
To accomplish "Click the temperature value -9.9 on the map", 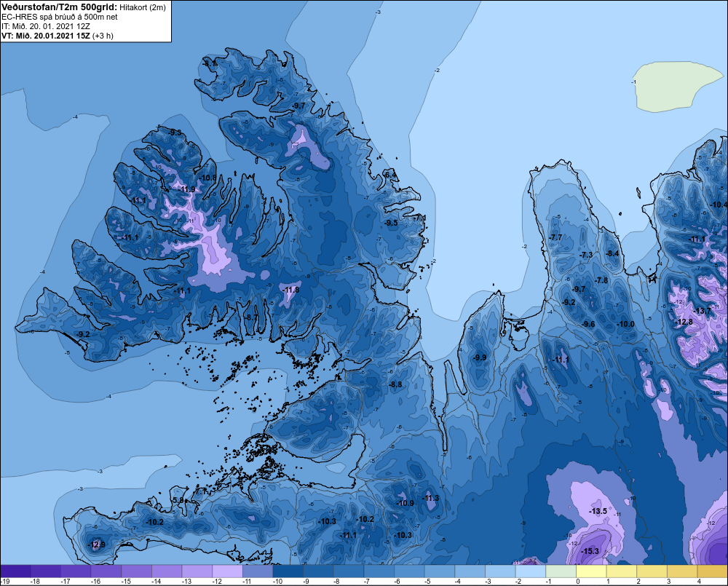I will click(x=480, y=357).
